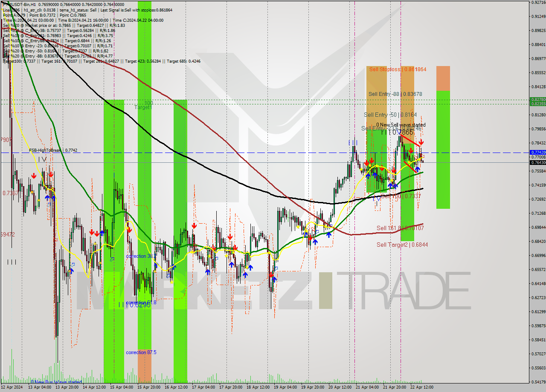Click the '0 New Sell wave started' text

(x=401, y=125)
